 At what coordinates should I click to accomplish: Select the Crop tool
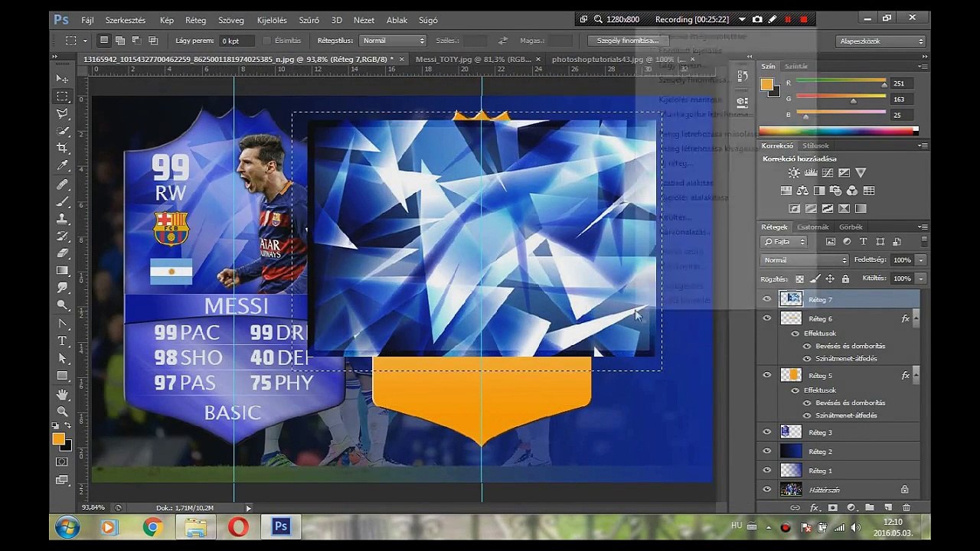62,148
